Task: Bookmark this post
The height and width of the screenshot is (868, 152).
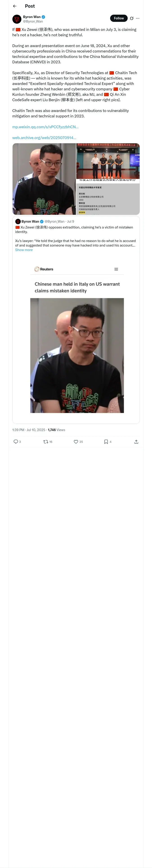Action: tap(106, 441)
